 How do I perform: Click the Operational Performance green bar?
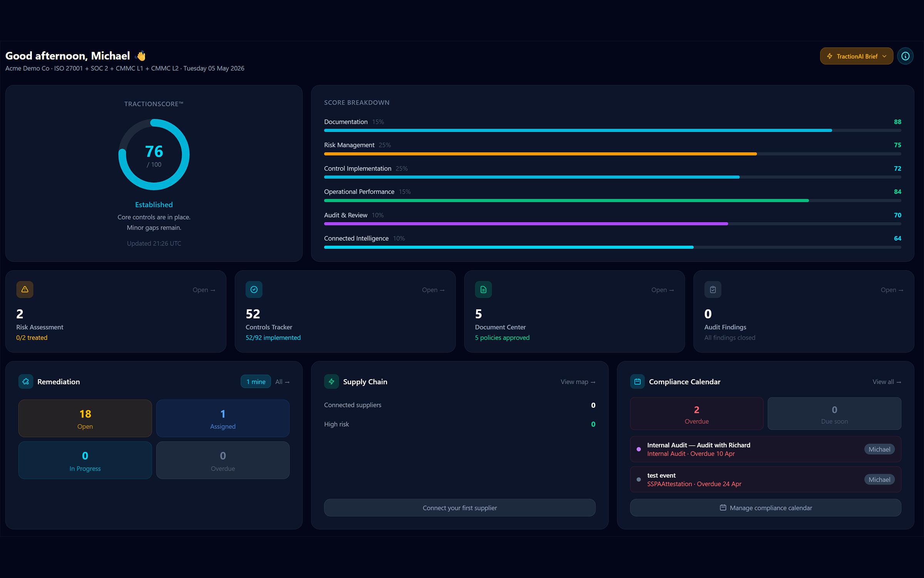point(613,201)
